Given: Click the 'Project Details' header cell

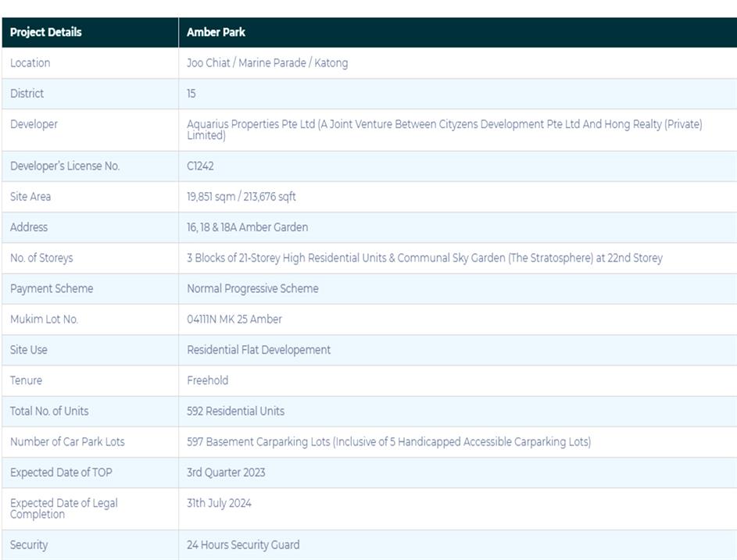Looking at the screenshot, I should [x=46, y=32].
